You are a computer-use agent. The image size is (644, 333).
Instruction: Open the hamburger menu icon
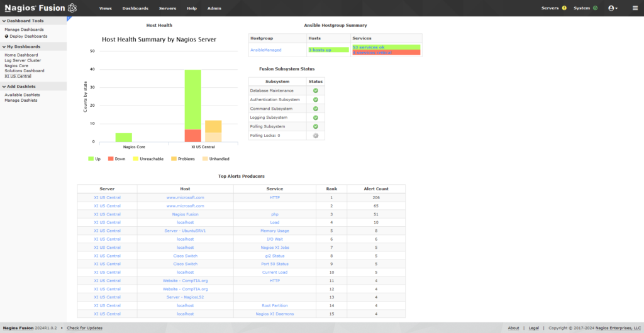635,8
